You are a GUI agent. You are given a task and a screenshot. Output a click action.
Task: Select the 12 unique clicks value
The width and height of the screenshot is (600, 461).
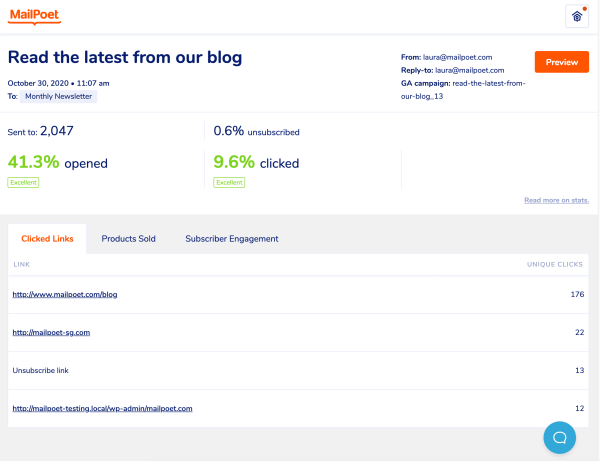579,409
